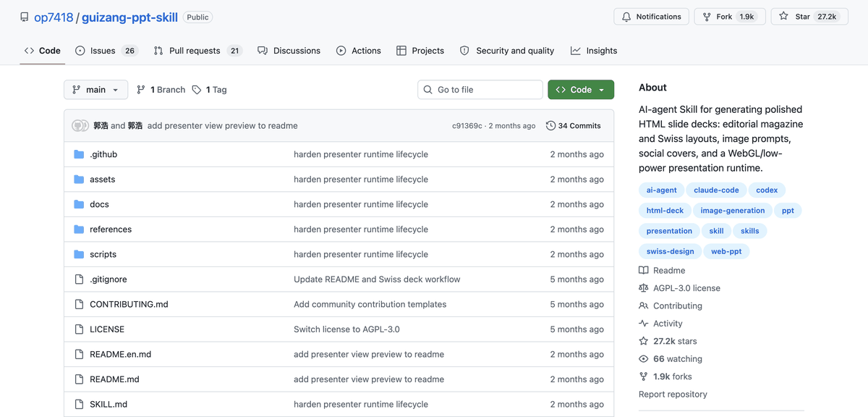Open the references folder name
Image resolution: width=868 pixels, height=417 pixels.
(x=111, y=229)
